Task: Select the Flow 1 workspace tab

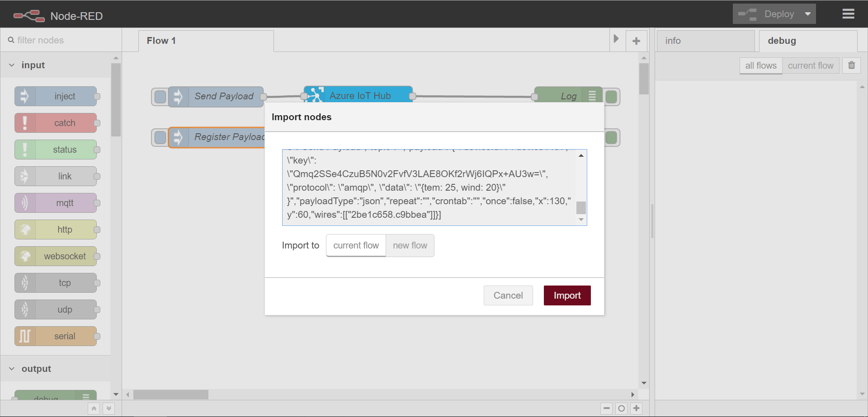Action: [x=161, y=40]
